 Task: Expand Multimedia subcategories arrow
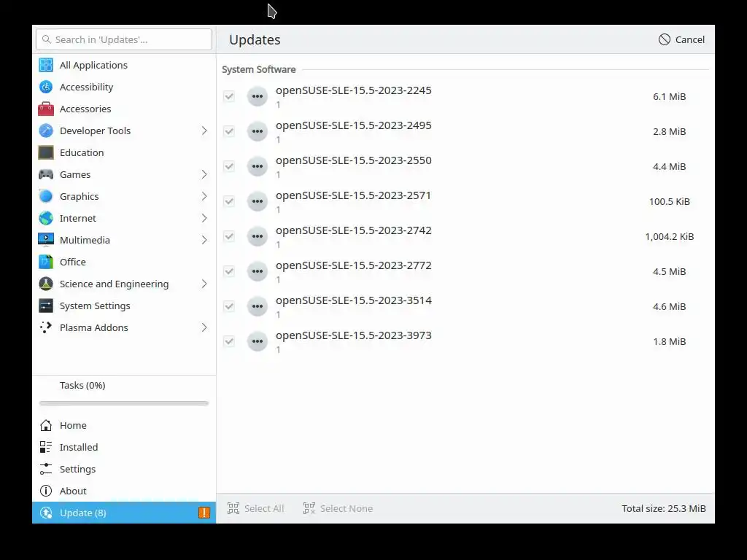tap(204, 241)
